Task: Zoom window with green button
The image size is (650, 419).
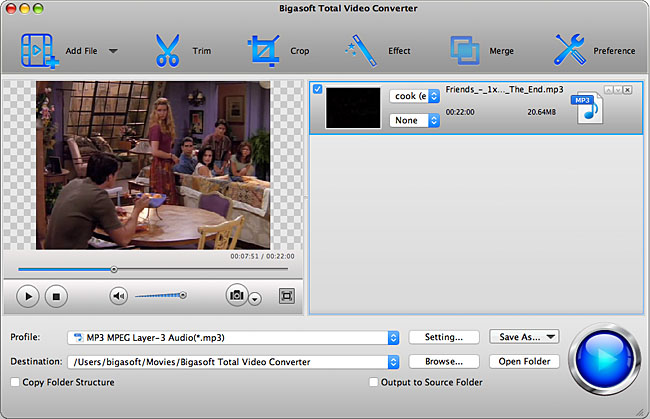Action: coord(38,8)
